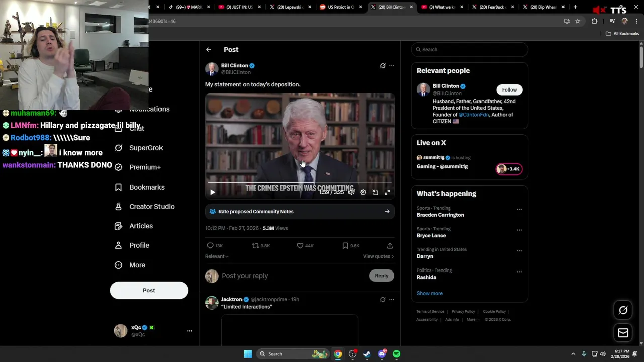Click the white Post compose button
This screenshot has width=644, height=362.
click(x=149, y=290)
